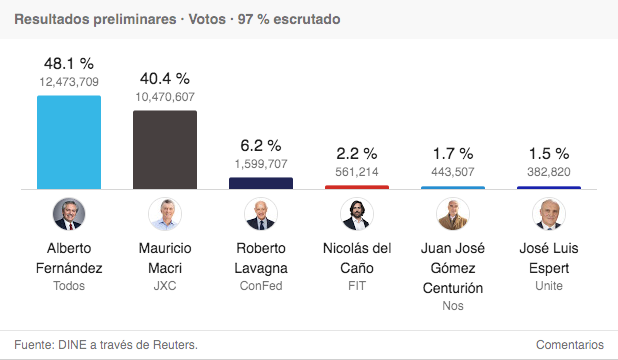
Task: Click the 40.4 % result figure
Action: click(x=165, y=78)
